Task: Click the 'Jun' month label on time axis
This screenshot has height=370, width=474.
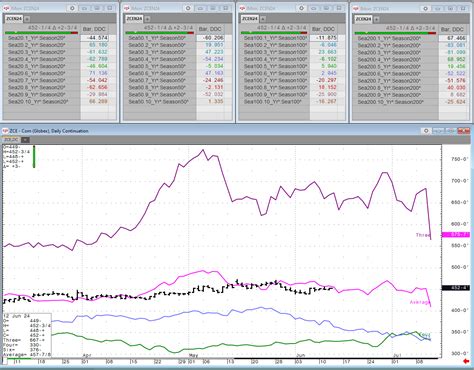Action: point(300,355)
